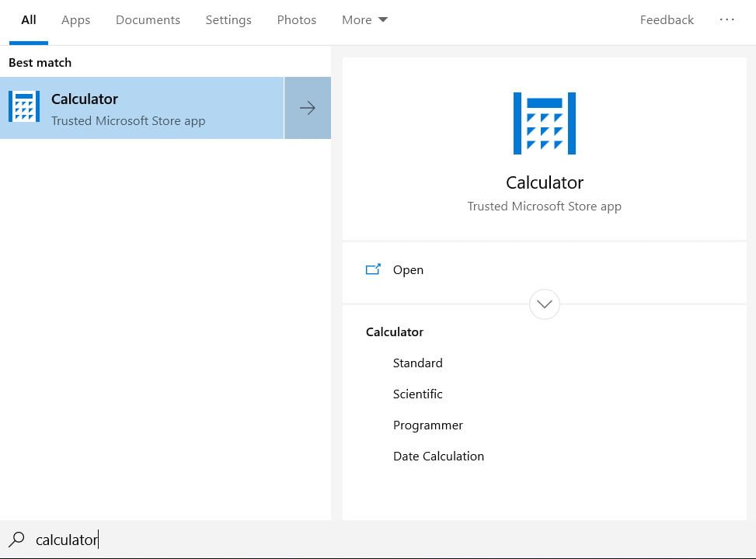Click 'Trusted Microsoft Store app' under preview title
Screen dimensions: 756x559
545,207
